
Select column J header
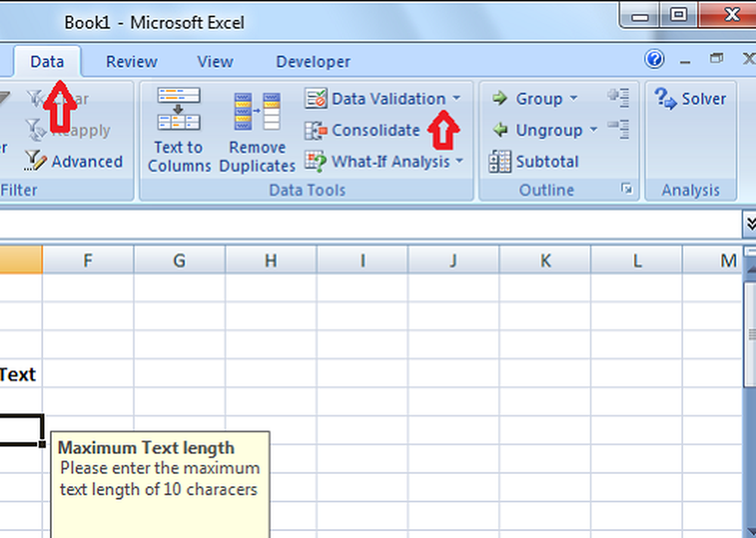(453, 261)
